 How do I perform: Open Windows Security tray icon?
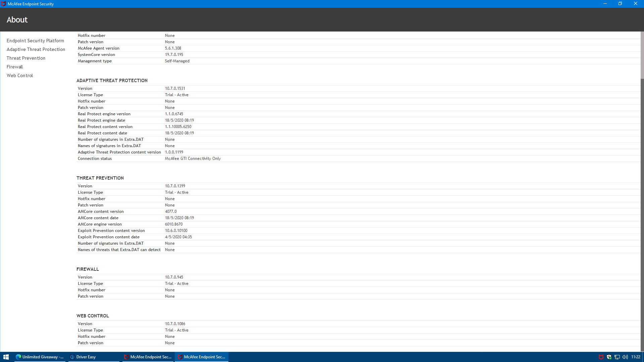(609, 357)
